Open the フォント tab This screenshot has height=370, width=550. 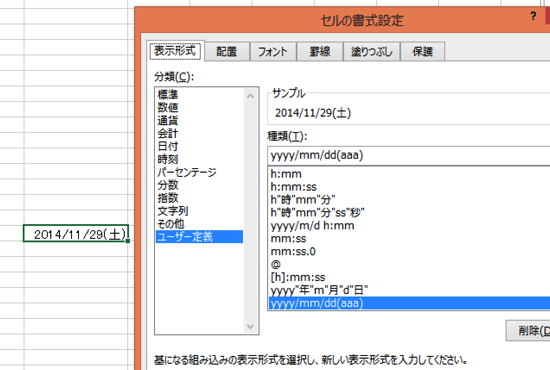coord(273,52)
